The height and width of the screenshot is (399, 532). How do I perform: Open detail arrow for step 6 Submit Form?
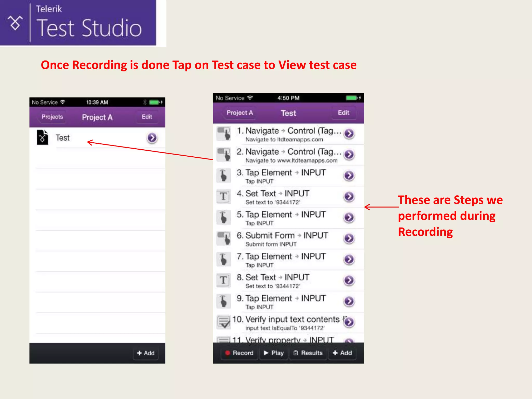pyautogui.click(x=349, y=238)
